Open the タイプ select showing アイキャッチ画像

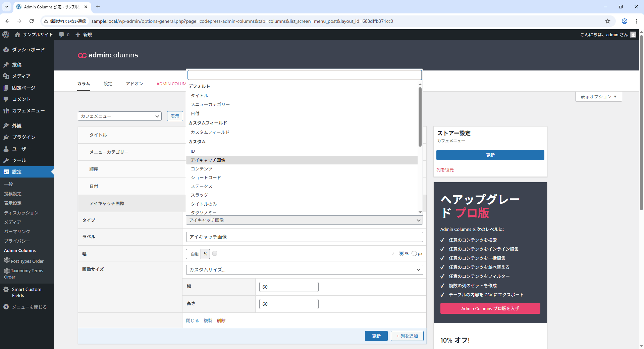tap(305, 220)
